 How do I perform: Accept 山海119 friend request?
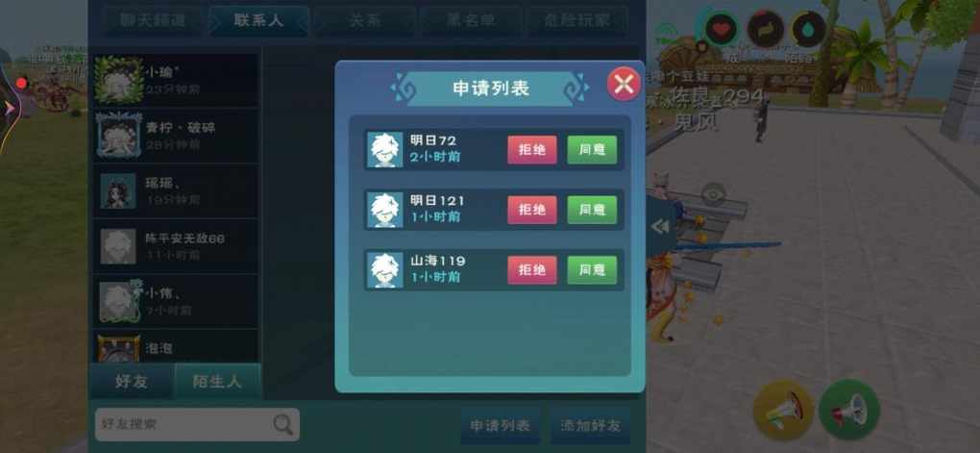tap(592, 270)
